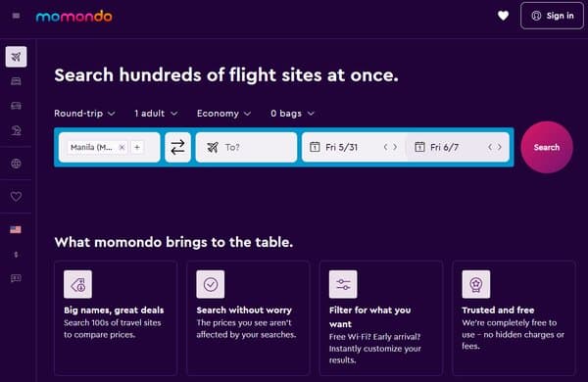Click the pink Search button

(547, 147)
